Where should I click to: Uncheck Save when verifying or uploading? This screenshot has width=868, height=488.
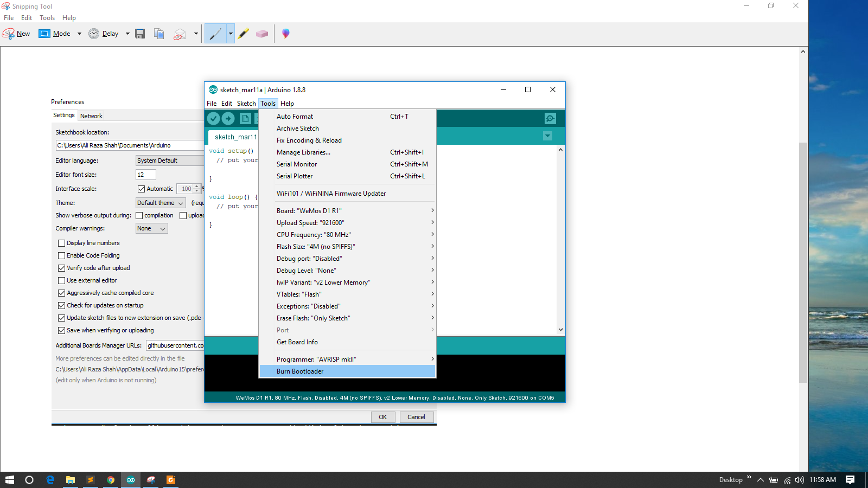click(x=61, y=331)
